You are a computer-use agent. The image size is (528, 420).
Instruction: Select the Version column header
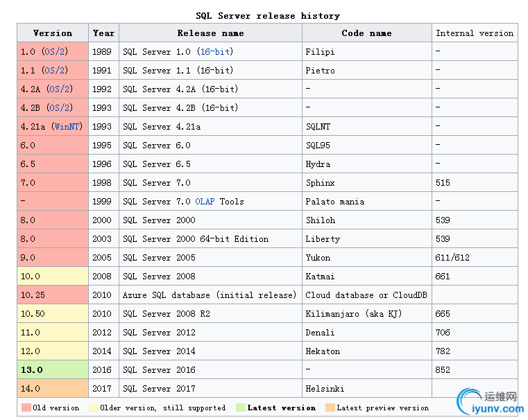coord(53,33)
